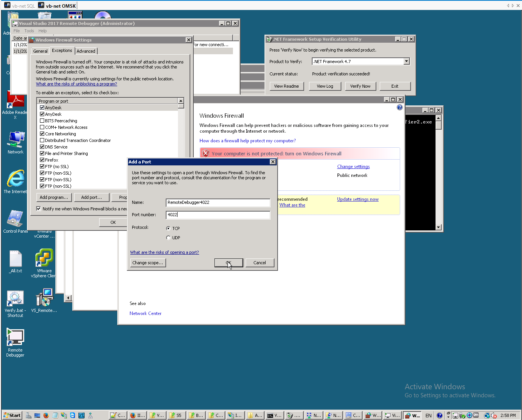Screen dimensions: 522x420
Task: Open the Network desktop icon
Action: pos(15,143)
